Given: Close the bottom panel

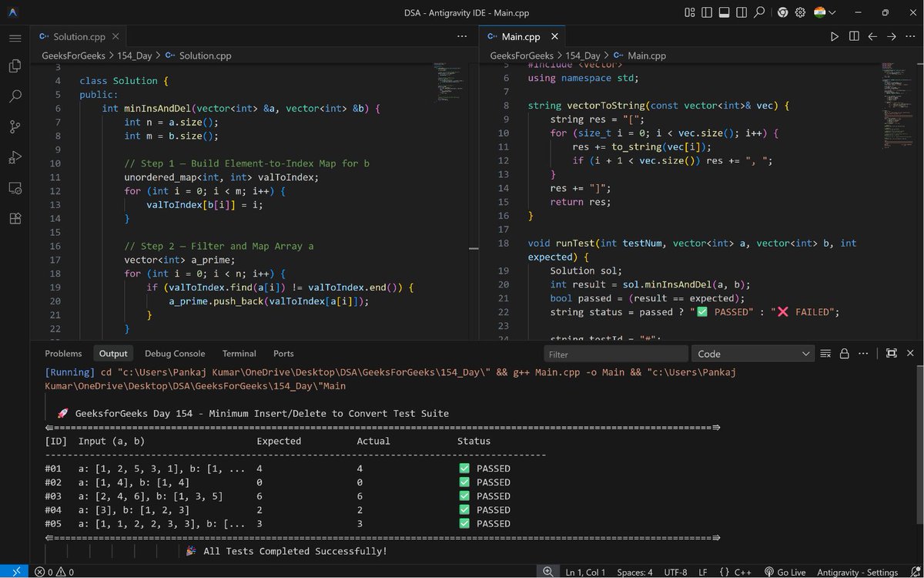Looking at the screenshot, I should click(x=910, y=354).
